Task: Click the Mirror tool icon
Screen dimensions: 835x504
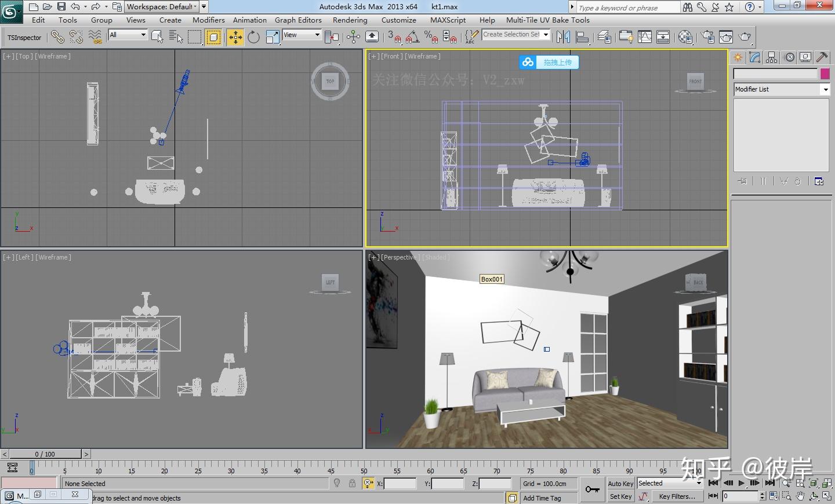Action: pos(562,37)
